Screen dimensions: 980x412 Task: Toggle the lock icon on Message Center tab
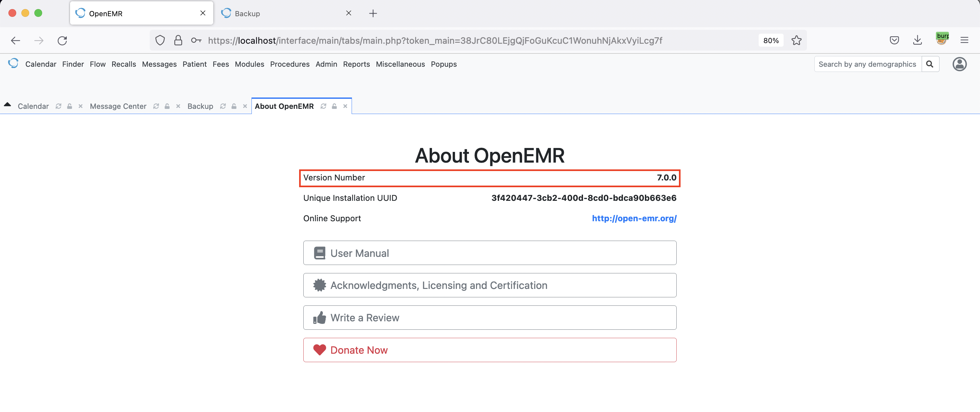point(167,107)
